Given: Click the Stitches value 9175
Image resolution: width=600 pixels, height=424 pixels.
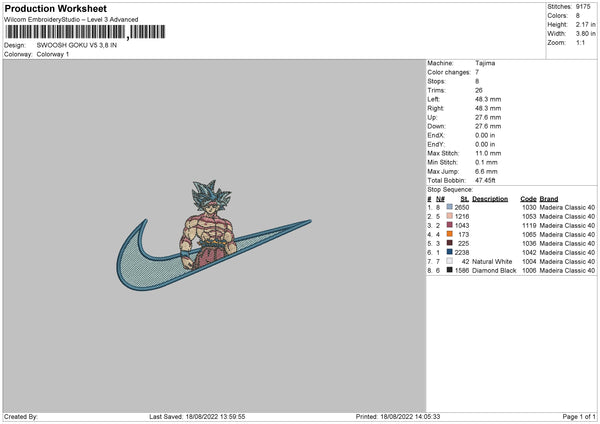Looking at the screenshot, I should click(583, 7).
